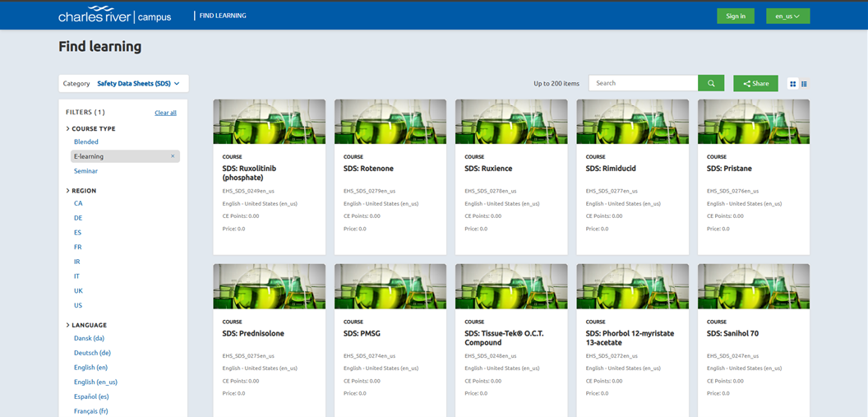Filter by region IR
868x417 pixels.
[x=77, y=262]
